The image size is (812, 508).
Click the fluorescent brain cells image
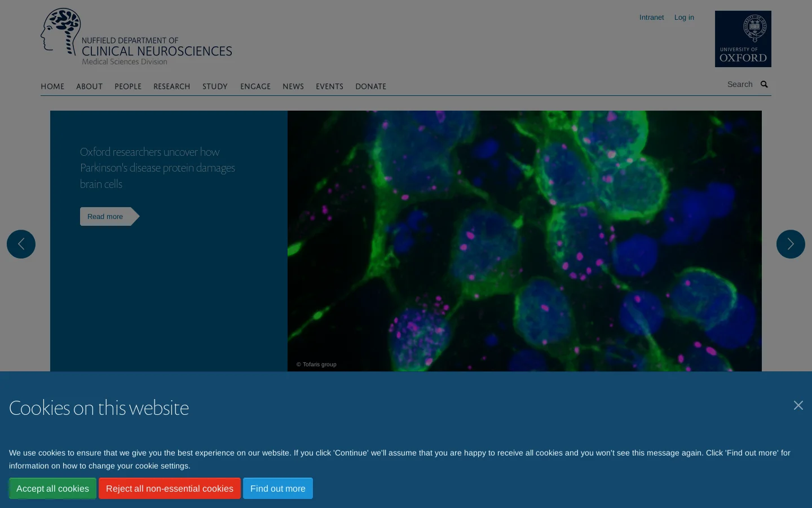pyautogui.click(x=524, y=241)
